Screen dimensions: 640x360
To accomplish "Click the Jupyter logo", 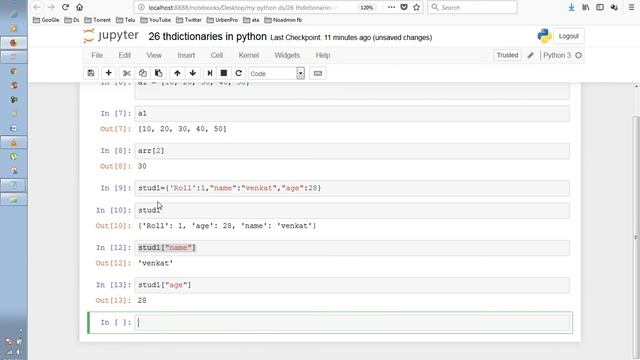I will pyautogui.click(x=111, y=36).
